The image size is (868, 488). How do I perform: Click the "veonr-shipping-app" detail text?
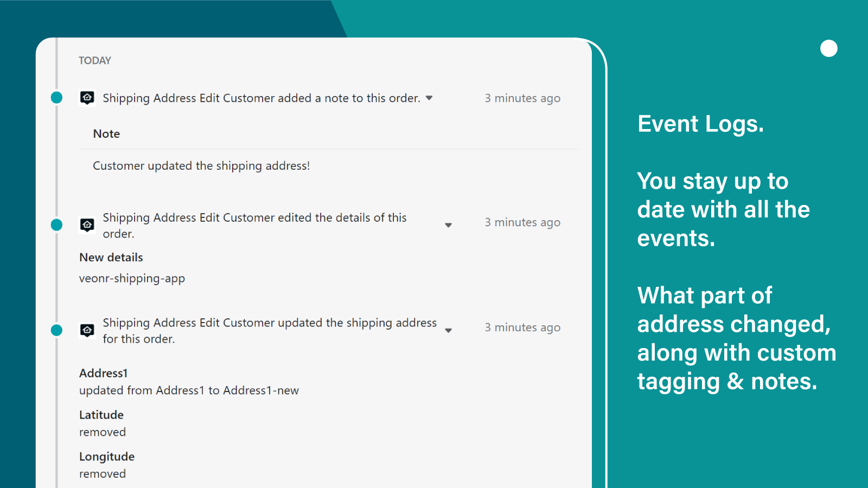coord(132,278)
